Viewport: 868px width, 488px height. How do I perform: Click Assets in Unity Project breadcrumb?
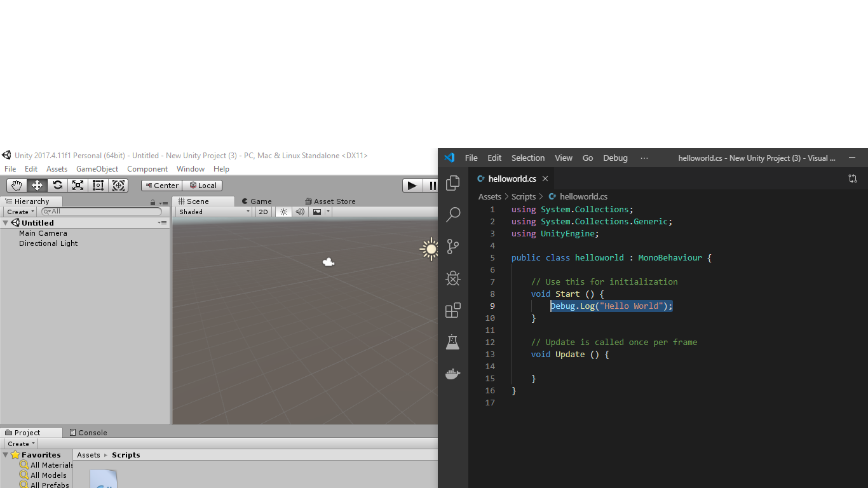click(88, 455)
